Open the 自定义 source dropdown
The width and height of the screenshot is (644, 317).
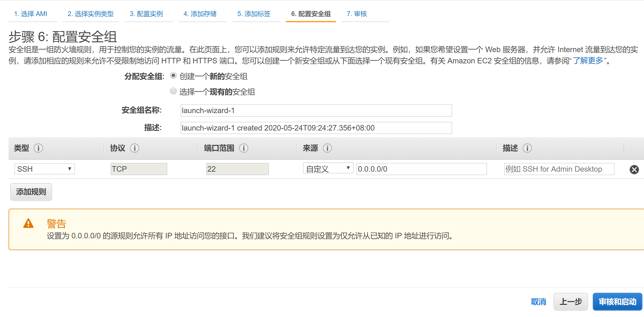(328, 169)
